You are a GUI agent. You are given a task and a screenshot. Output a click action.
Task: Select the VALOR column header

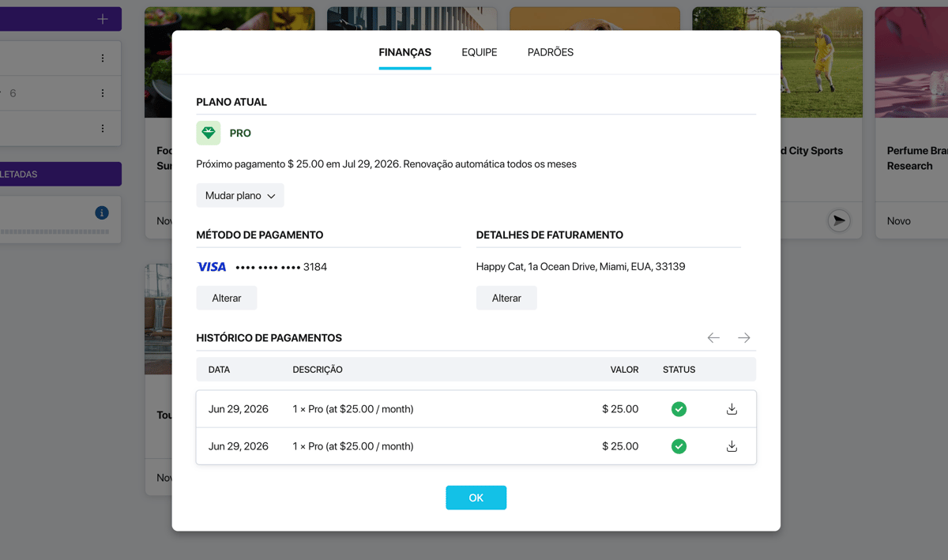[x=624, y=370]
